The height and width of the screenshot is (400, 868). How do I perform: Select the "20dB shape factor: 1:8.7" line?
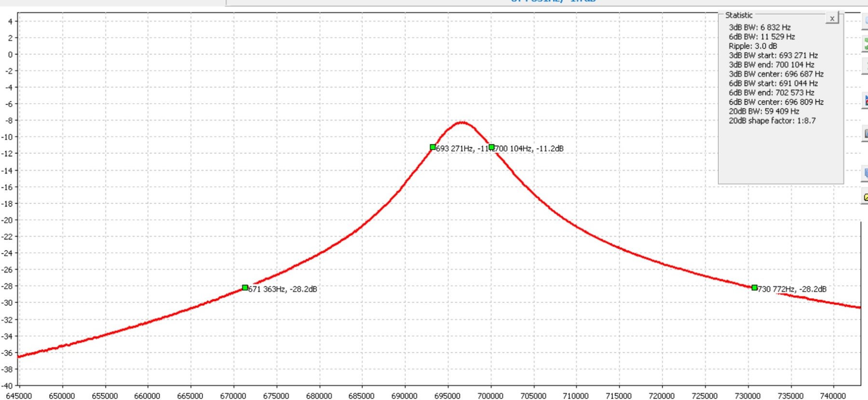click(772, 121)
